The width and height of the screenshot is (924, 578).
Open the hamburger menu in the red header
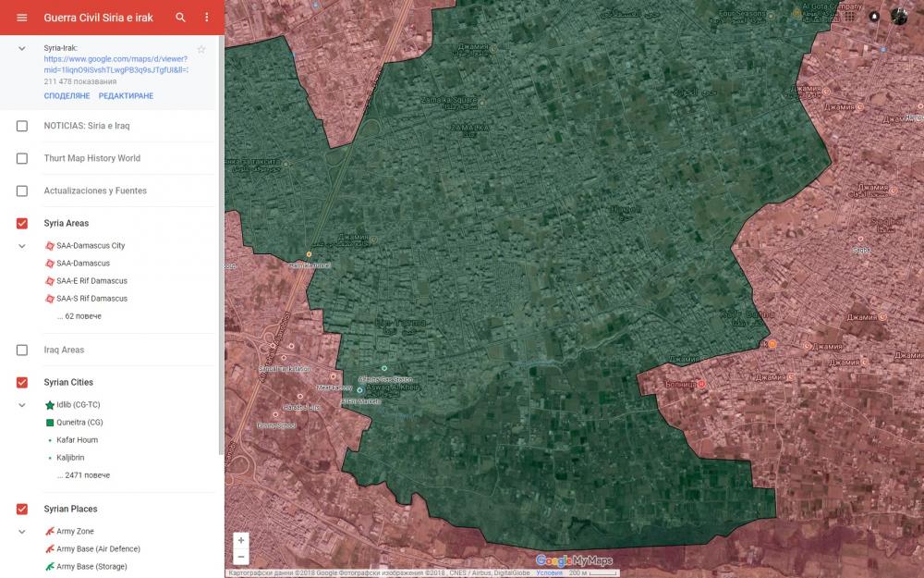point(22,18)
